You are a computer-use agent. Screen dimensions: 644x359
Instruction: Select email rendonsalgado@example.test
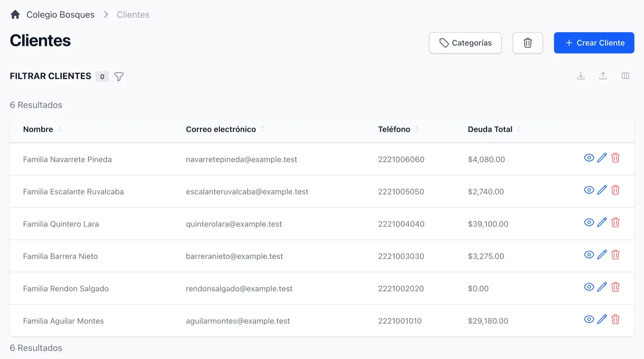point(239,289)
